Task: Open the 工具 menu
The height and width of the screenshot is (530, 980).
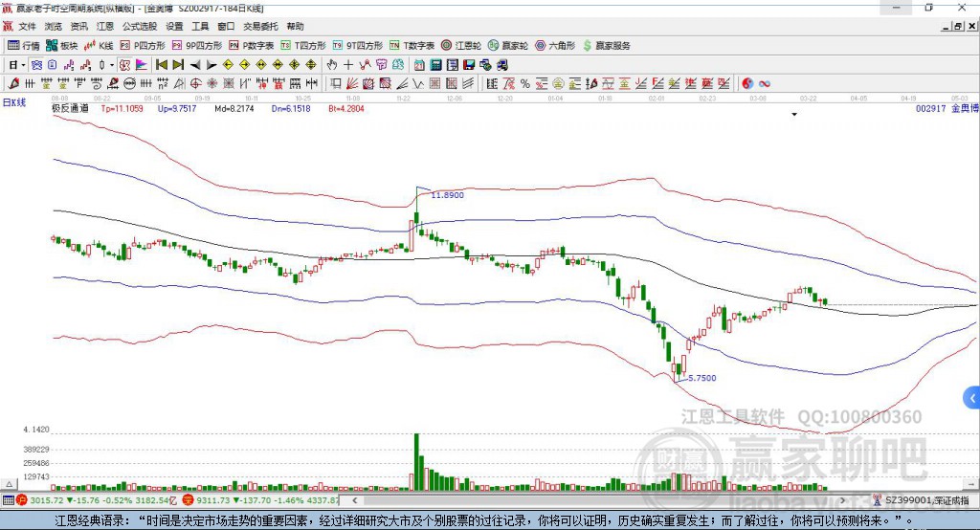Action: (200, 26)
